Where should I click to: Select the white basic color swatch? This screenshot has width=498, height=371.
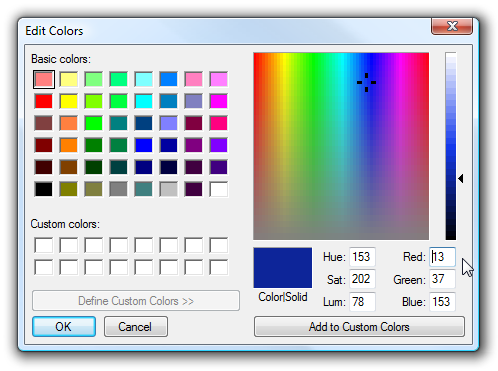tap(219, 189)
